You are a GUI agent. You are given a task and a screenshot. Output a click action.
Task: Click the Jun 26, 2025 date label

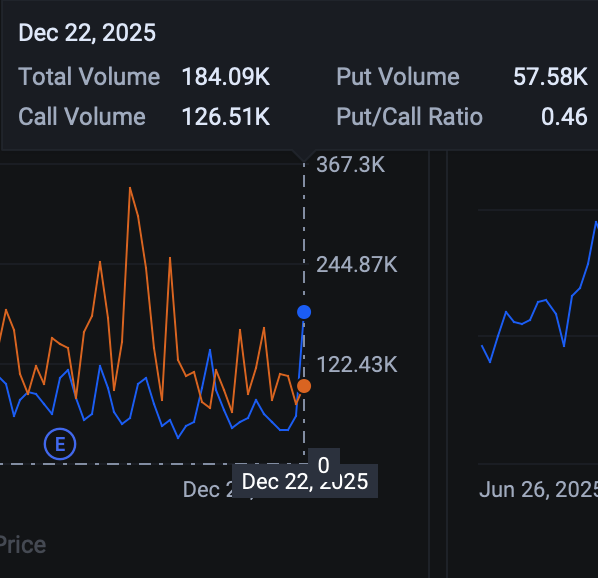[538, 490]
